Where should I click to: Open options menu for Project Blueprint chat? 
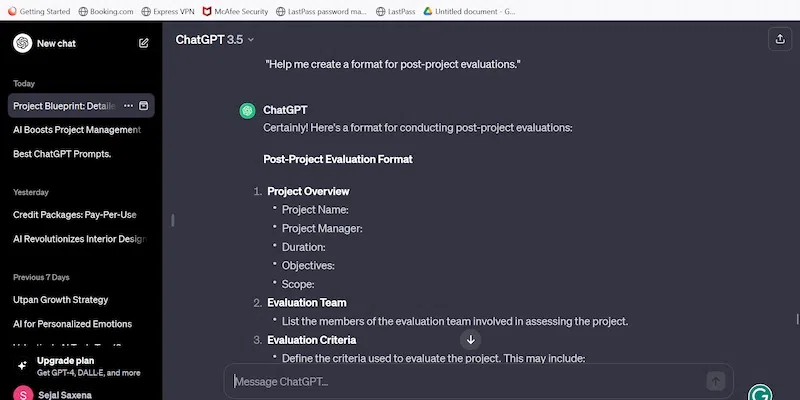click(128, 105)
